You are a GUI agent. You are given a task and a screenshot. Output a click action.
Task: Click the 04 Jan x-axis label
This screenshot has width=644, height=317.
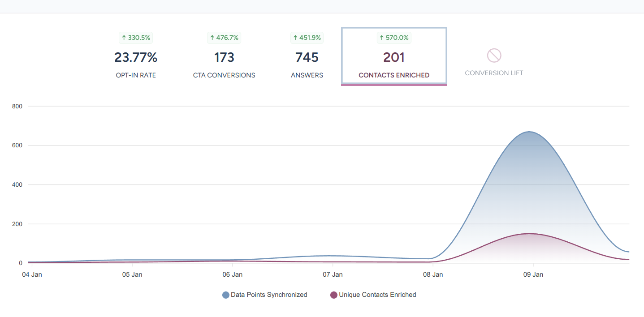(x=32, y=274)
